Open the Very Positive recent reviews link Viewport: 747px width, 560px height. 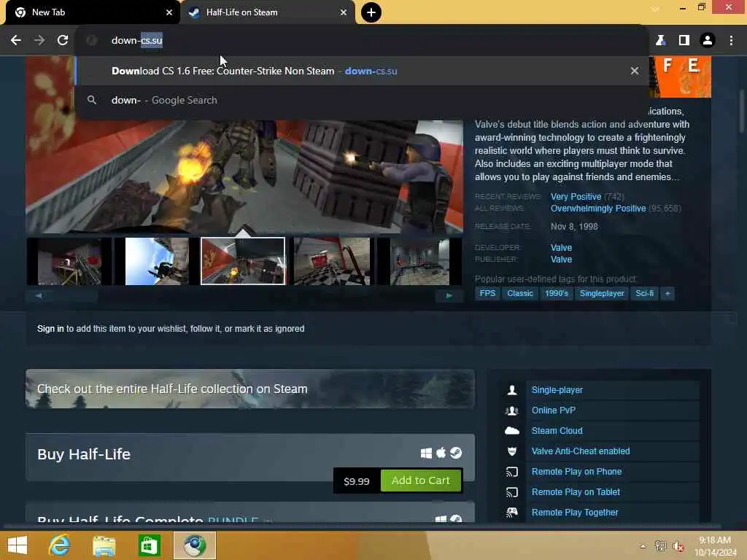(x=576, y=197)
